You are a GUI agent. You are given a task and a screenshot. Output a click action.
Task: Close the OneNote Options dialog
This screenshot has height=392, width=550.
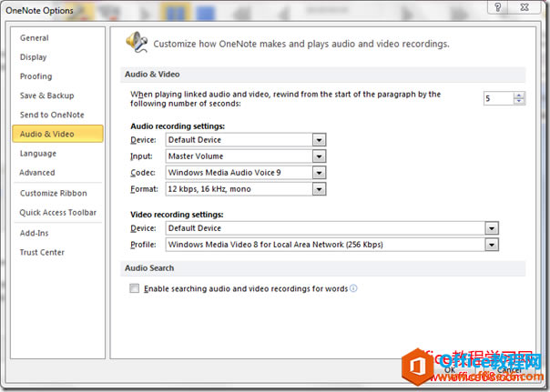click(525, 7)
